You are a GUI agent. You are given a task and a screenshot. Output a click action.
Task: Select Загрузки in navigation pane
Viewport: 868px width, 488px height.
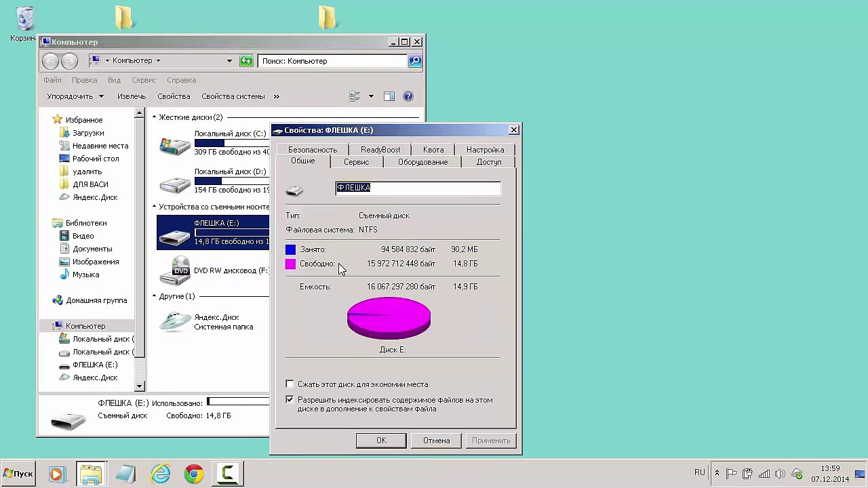tap(88, 133)
